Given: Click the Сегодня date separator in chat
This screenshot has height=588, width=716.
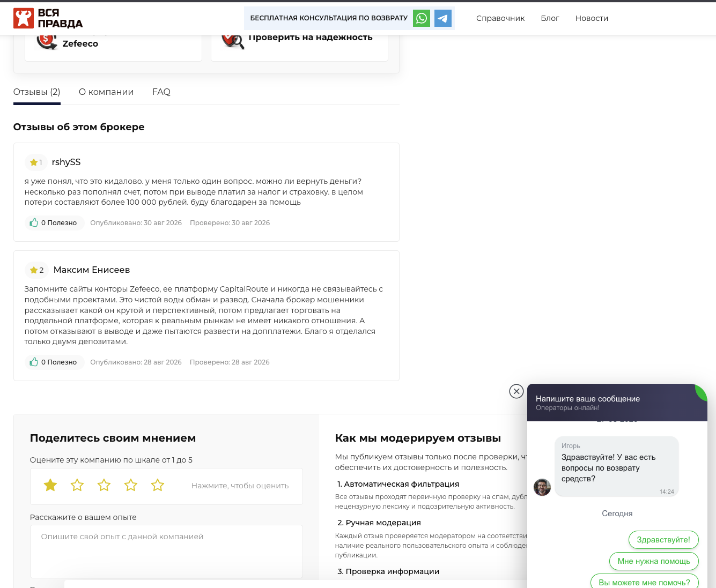Looking at the screenshot, I should tap(617, 513).
